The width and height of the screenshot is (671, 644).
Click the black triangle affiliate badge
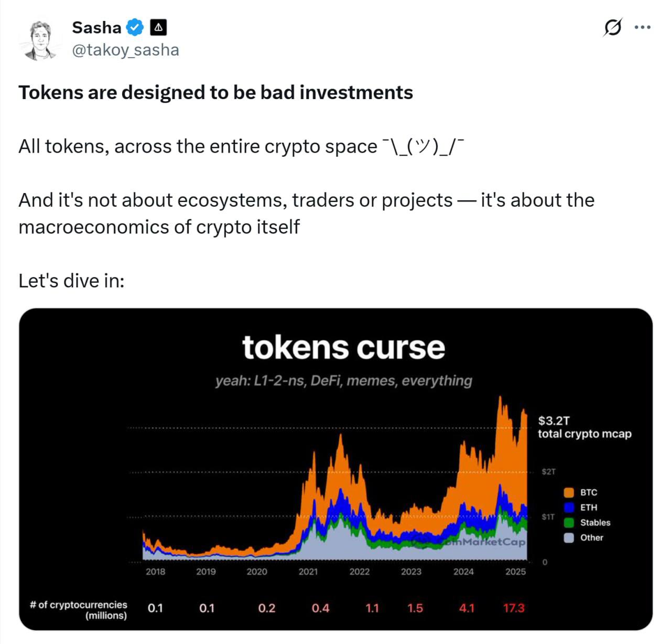(158, 27)
